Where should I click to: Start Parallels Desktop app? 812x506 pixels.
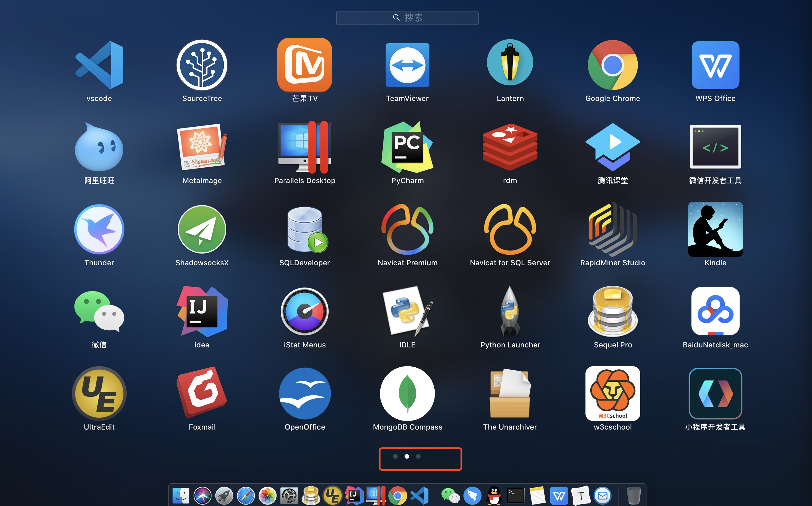click(x=305, y=147)
